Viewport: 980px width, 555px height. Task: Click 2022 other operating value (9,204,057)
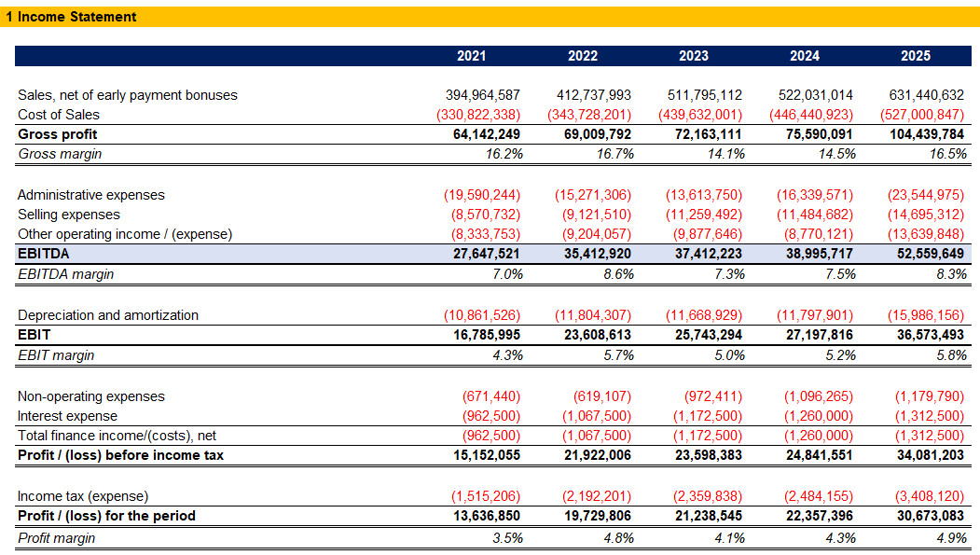[596, 234]
